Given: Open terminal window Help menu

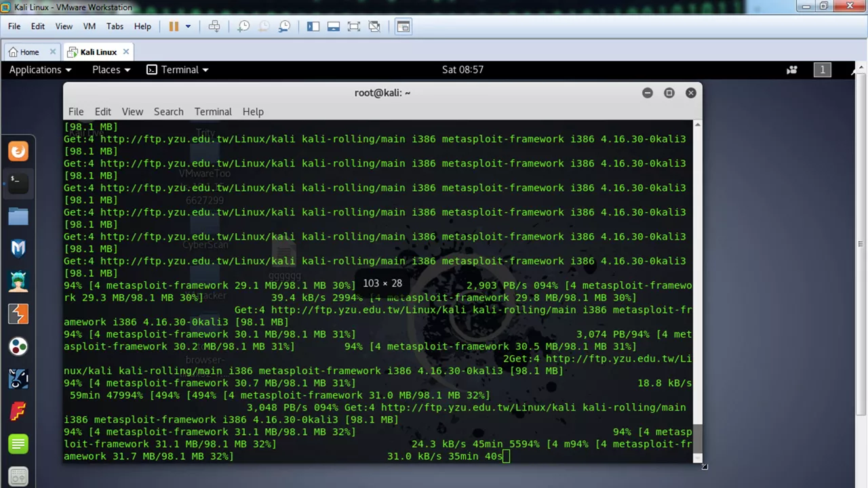Looking at the screenshot, I should pyautogui.click(x=253, y=111).
